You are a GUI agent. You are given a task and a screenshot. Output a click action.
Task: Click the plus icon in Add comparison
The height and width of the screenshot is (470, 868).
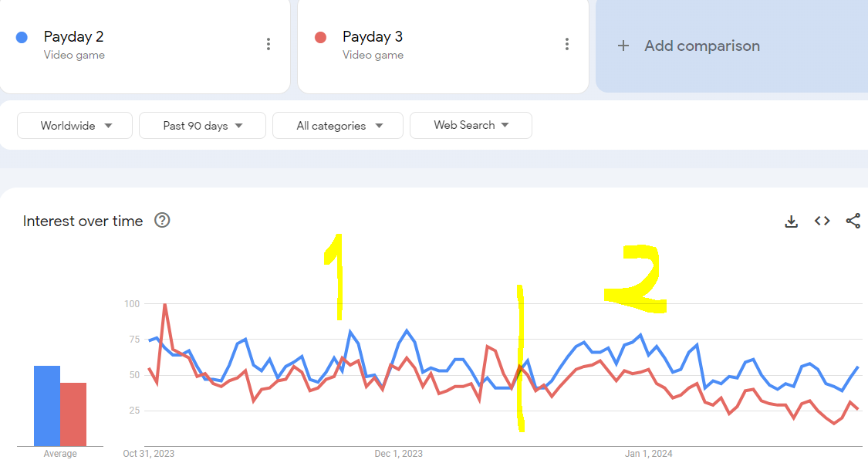pos(623,46)
